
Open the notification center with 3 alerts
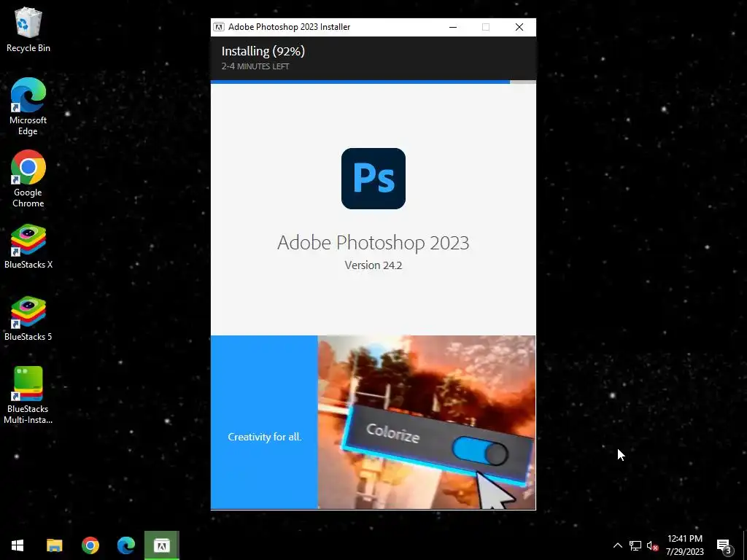tap(724, 545)
